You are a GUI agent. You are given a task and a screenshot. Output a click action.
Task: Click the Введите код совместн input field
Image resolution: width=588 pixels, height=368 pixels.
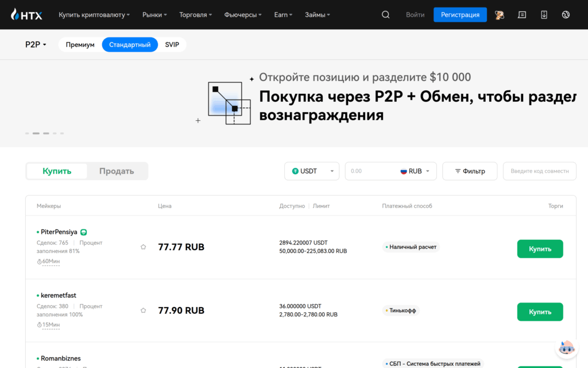pyautogui.click(x=539, y=171)
